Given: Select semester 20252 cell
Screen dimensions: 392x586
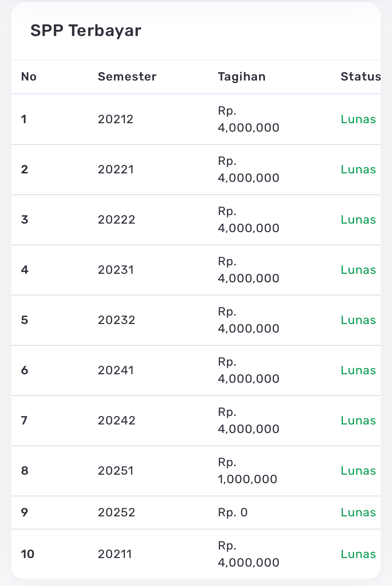Looking at the screenshot, I should coord(116,513).
